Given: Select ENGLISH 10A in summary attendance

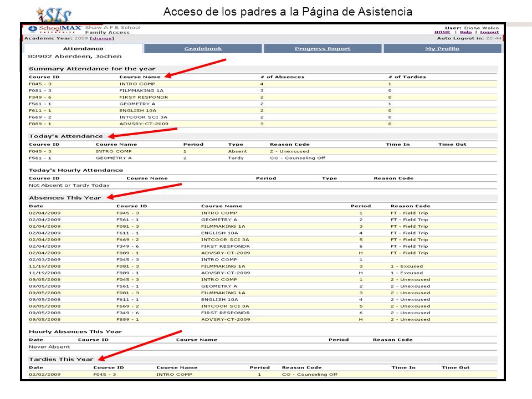Looking at the screenshot, I should click(138, 110).
